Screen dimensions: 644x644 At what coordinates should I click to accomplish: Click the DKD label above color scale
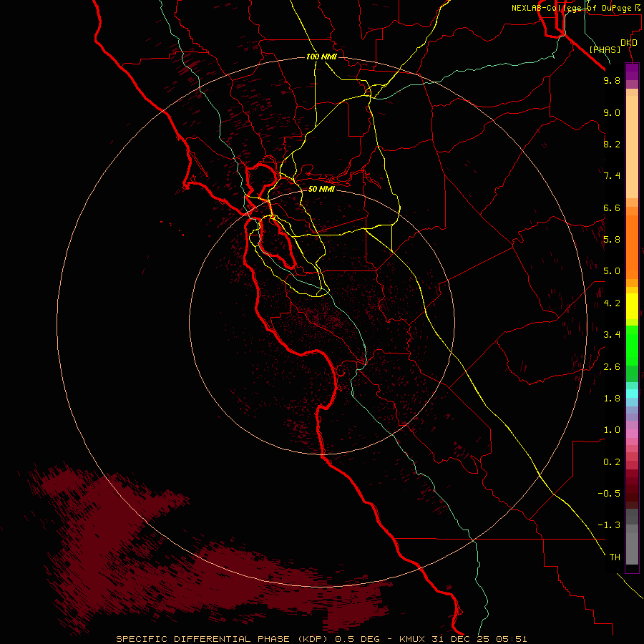point(628,43)
